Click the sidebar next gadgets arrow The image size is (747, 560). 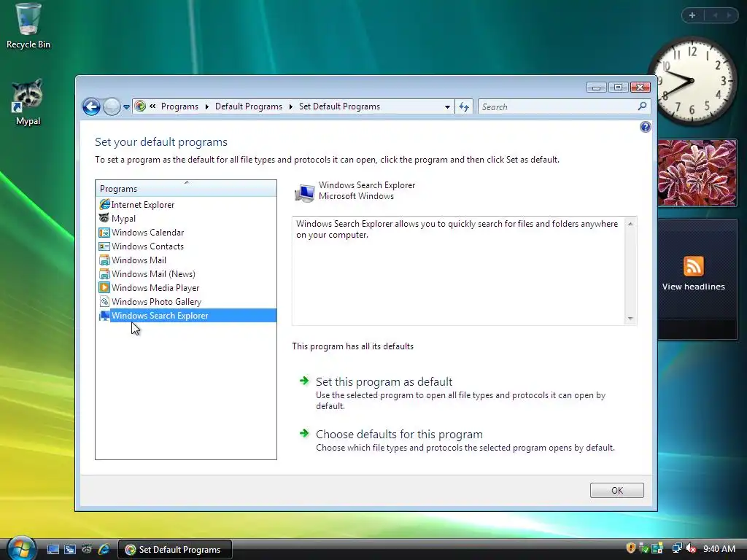tap(729, 15)
